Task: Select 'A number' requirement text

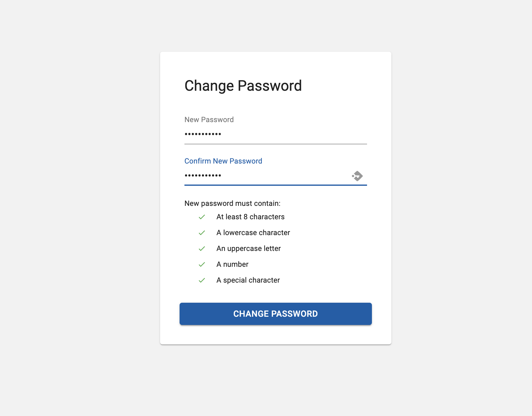Action: (232, 264)
